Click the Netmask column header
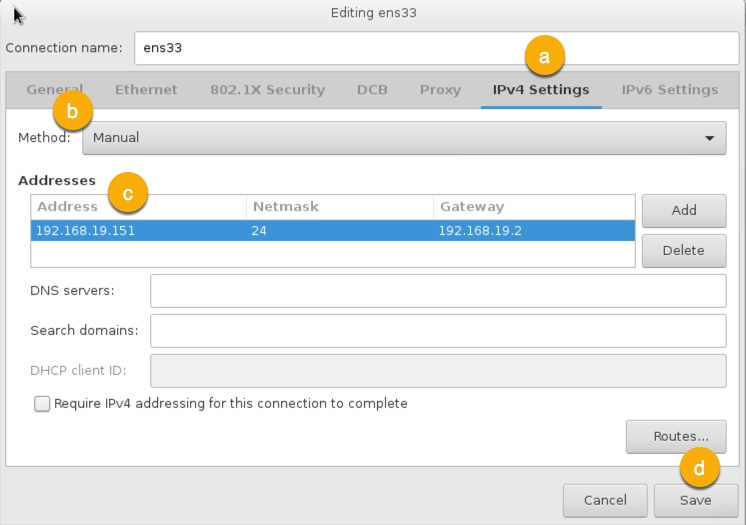The height and width of the screenshot is (525, 746). (x=340, y=207)
